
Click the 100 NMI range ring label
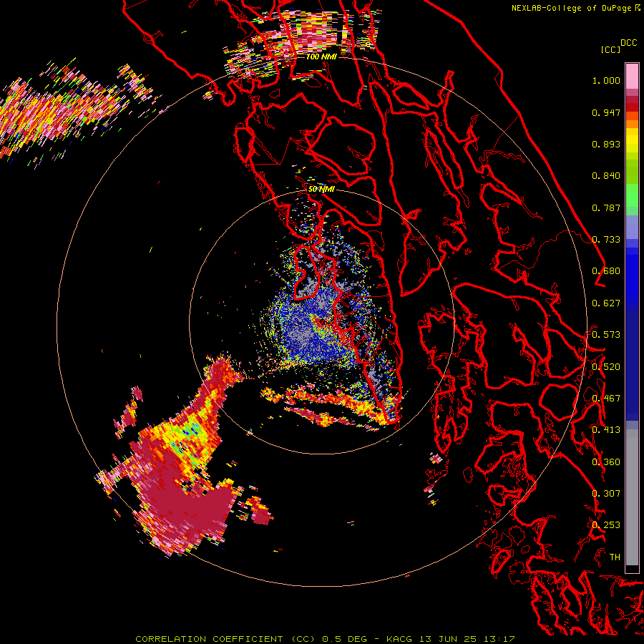coord(321,57)
